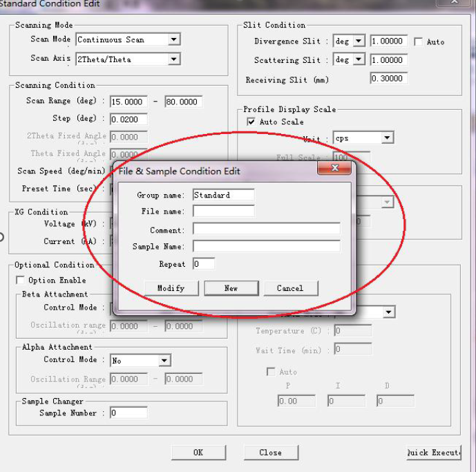This screenshot has width=476, height=472.
Task: Click the Repeat count field
Action: click(204, 264)
